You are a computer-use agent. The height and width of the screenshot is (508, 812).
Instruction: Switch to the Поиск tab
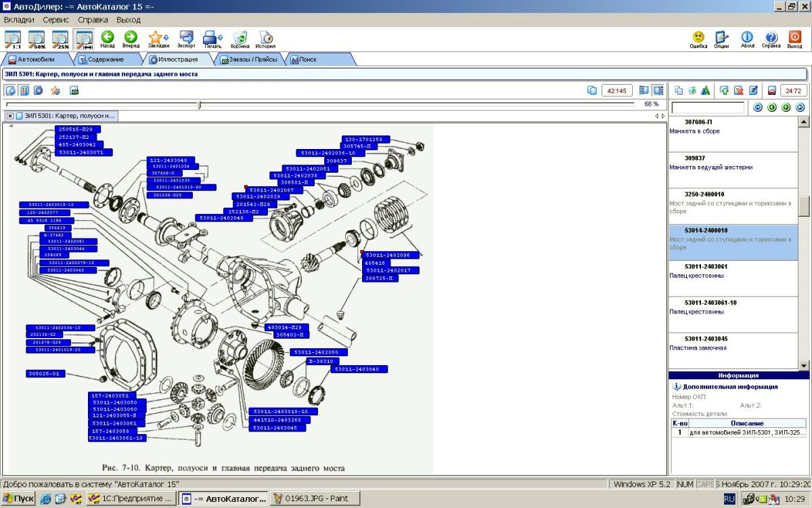coord(319,60)
